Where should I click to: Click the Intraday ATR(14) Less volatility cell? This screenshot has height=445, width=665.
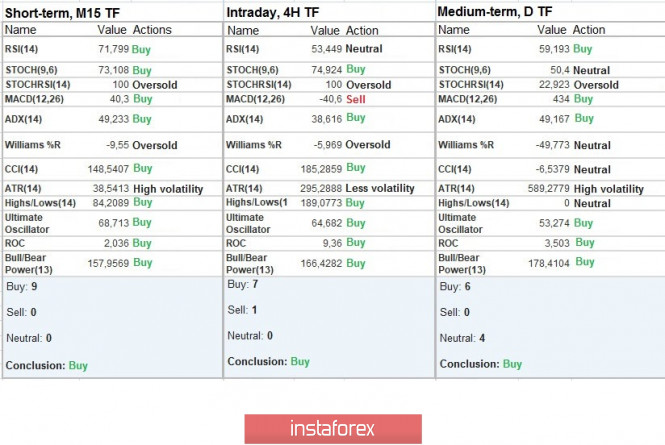[380, 188]
